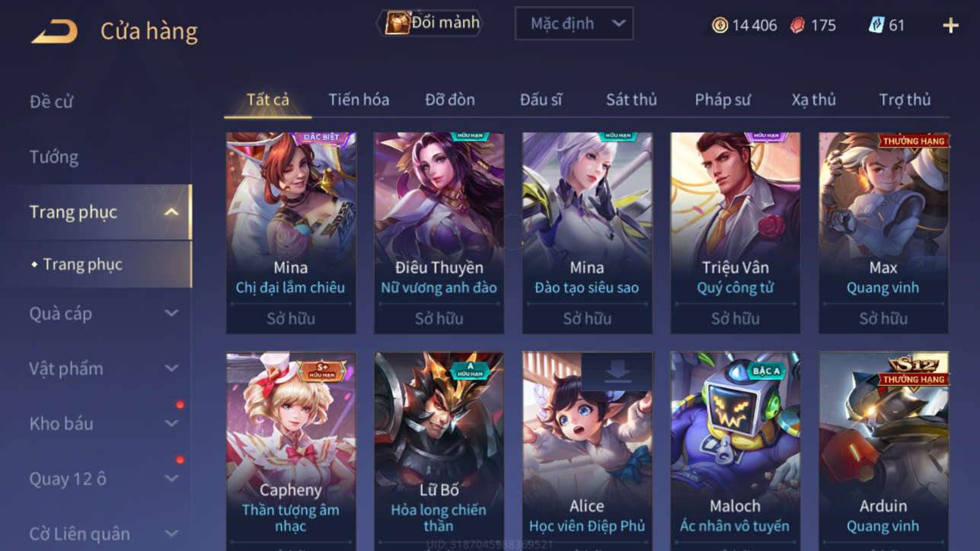Click the plus icon to add currency
The image size is (980, 551).
[950, 25]
